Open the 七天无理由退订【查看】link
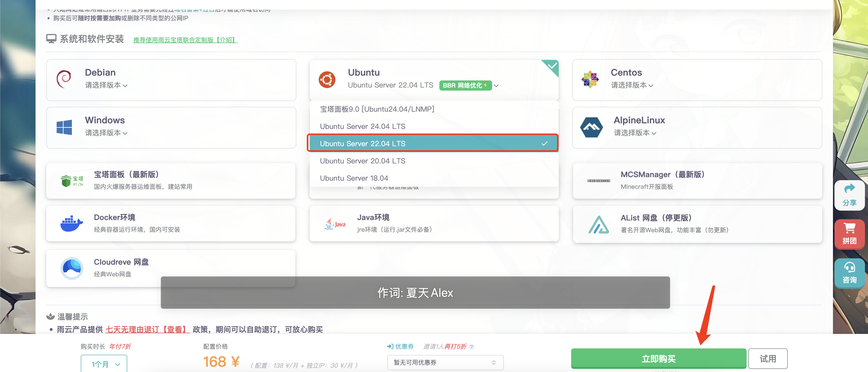The image size is (868, 372). point(148,329)
